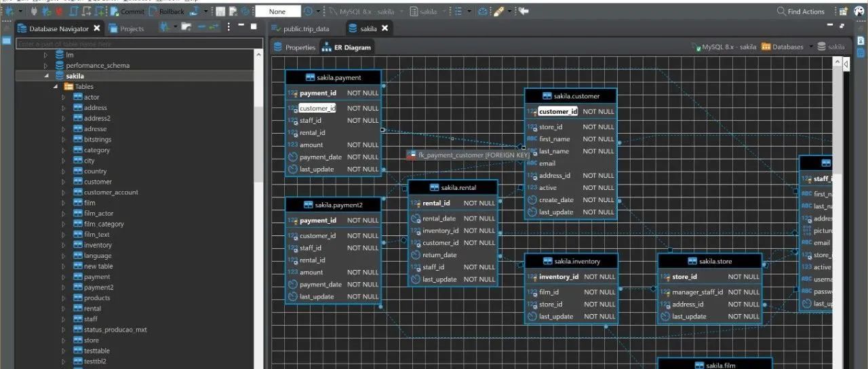This screenshot has height=369, width=868.
Task: Click the transaction log clock icon
Action: pos(308,12)
